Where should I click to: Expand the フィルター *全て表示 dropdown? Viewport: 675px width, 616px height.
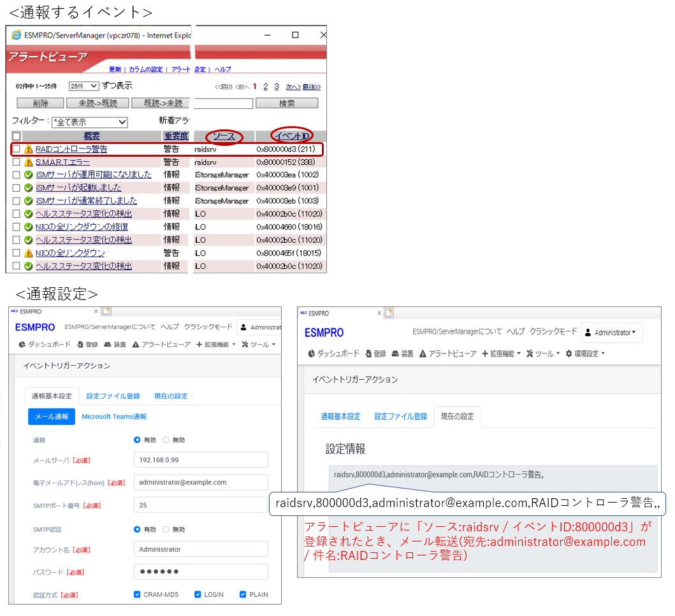pyautogui.click(x=90, y=122)
